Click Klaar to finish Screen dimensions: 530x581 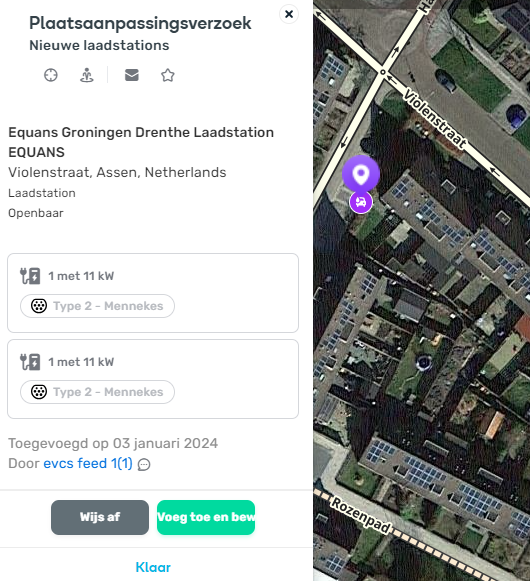153,567
